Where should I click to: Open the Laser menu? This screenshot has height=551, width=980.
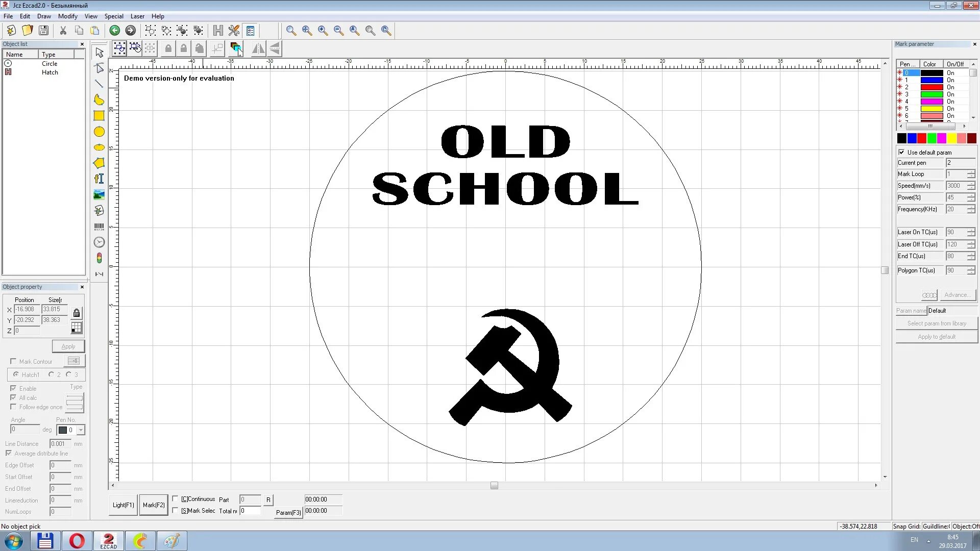(137, 16)
